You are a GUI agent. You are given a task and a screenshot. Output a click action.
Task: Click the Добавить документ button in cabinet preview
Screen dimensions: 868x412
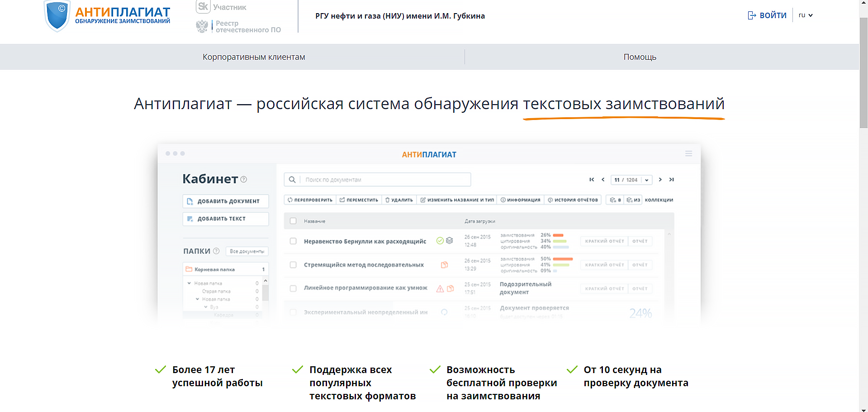click(226, 201)
